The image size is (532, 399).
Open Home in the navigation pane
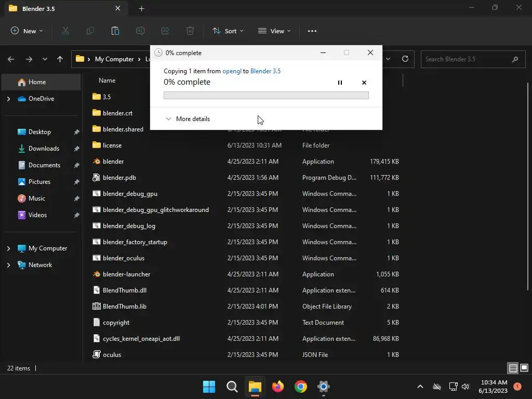click(41, 82)
